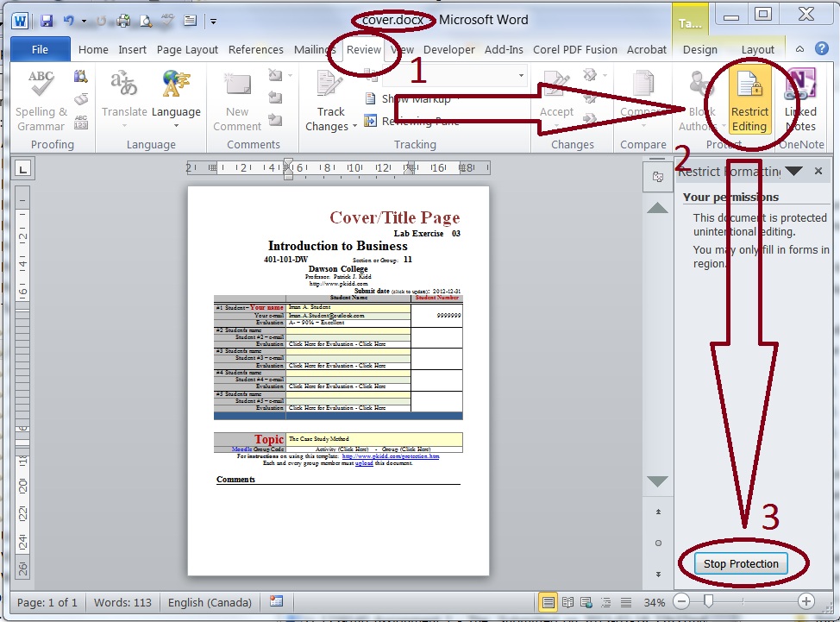This screenshot has height=622, width=840.
Task: Click the Undo icon in Quick Access Toolbar
Action: [69, 21]
